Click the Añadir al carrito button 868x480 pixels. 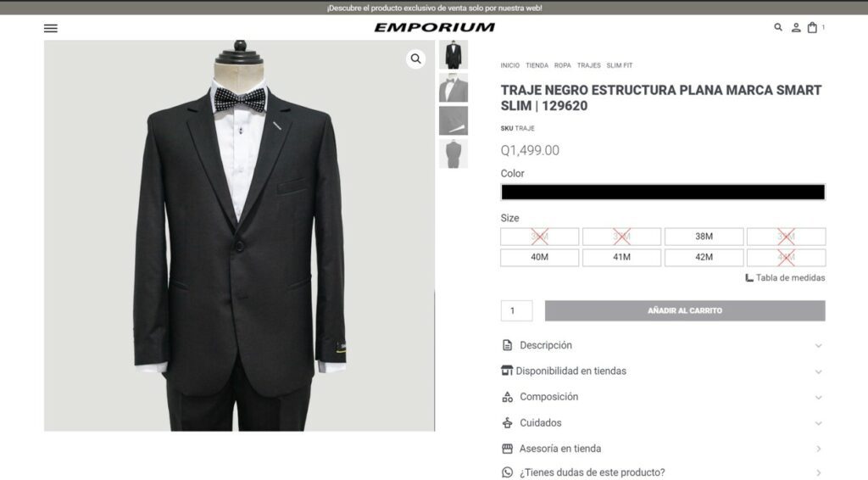coord(685,310)
